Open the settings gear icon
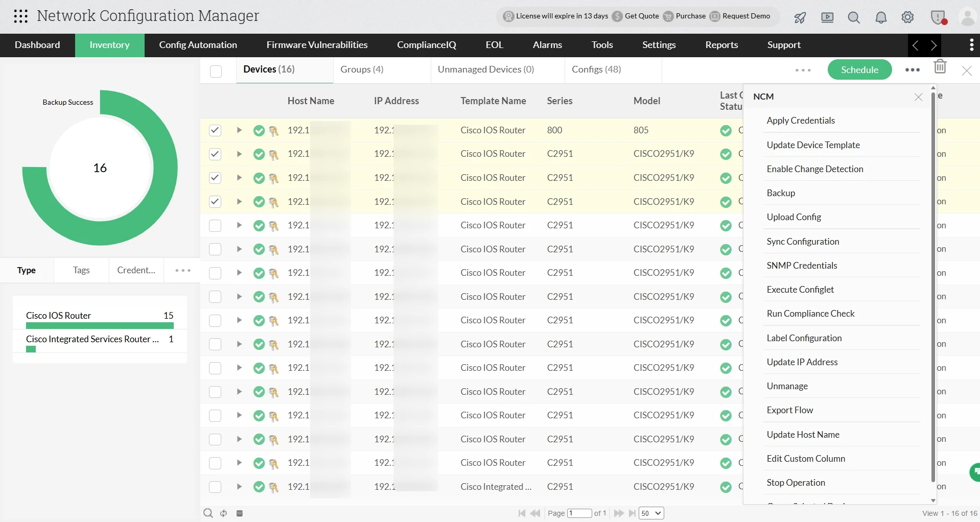Image resolution: width=980 pixels, height=522 pixels. [908, 17]
